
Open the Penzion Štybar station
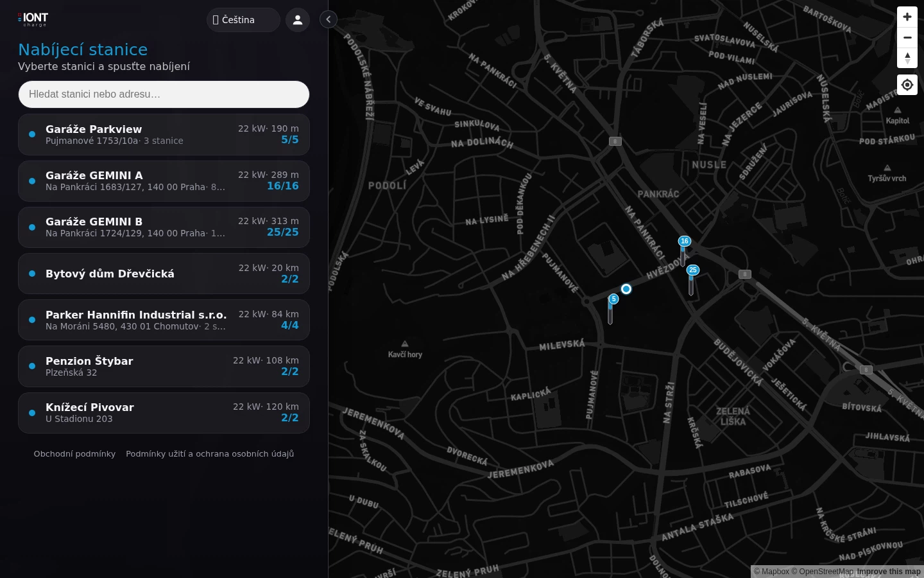tap(164, 366)
